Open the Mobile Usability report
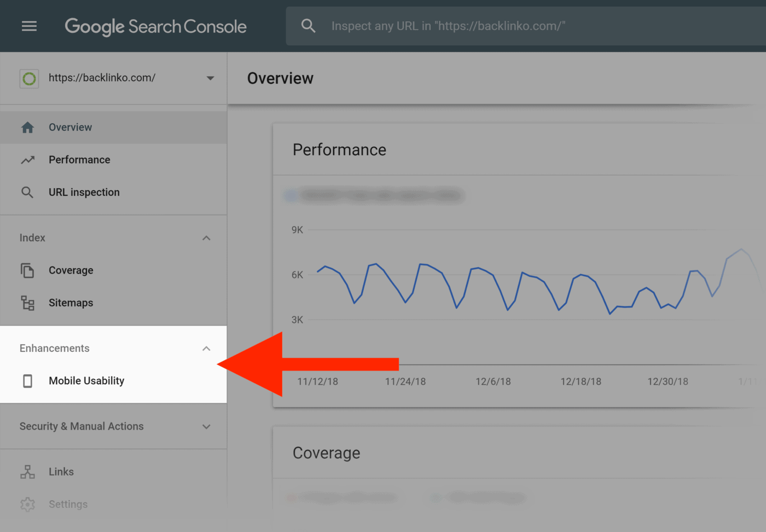 coord(113,381)
